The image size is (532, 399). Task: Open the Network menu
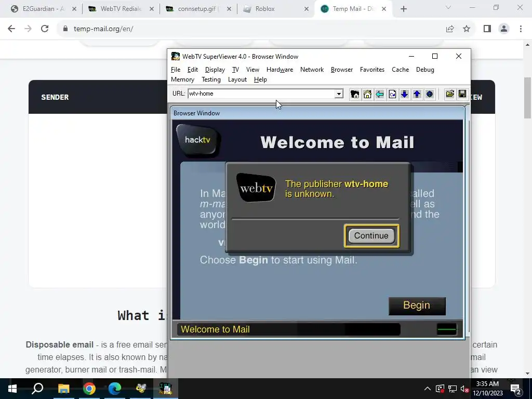tap(312, 70)
